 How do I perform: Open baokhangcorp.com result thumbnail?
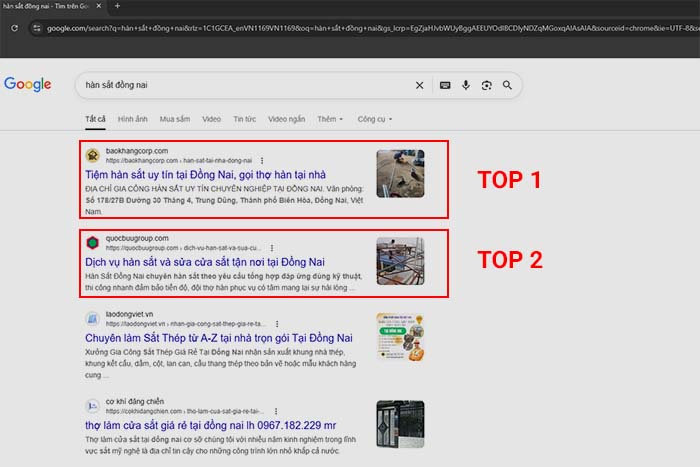pyautogui.click(x=400, y=174)
